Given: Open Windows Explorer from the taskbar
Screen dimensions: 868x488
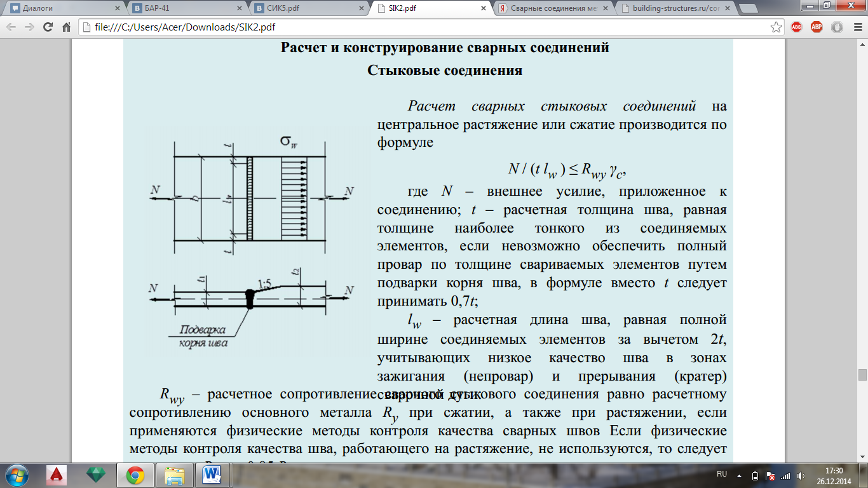Looking at the screenshot, I should pyautogui.click(x=174, y=475).
